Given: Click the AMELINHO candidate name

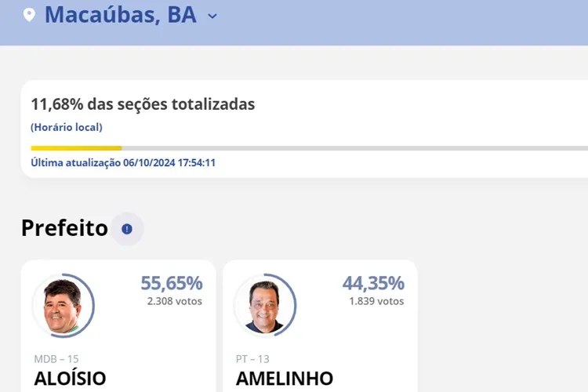Looking at the screenshot, I should tap(284, 379).
